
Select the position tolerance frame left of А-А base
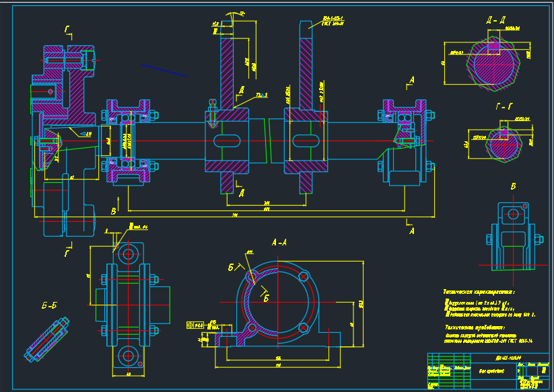click(195, 325)
